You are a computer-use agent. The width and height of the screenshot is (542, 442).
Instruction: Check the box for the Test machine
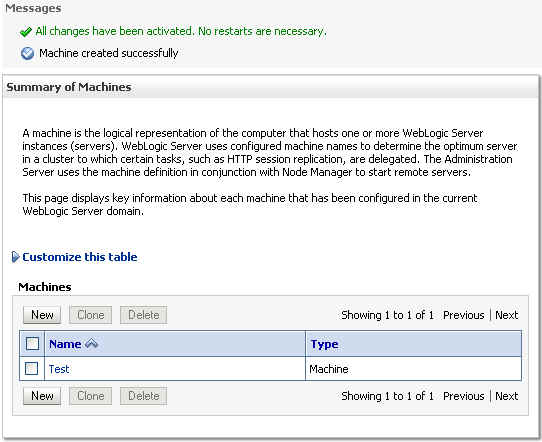tap(31, 368)
